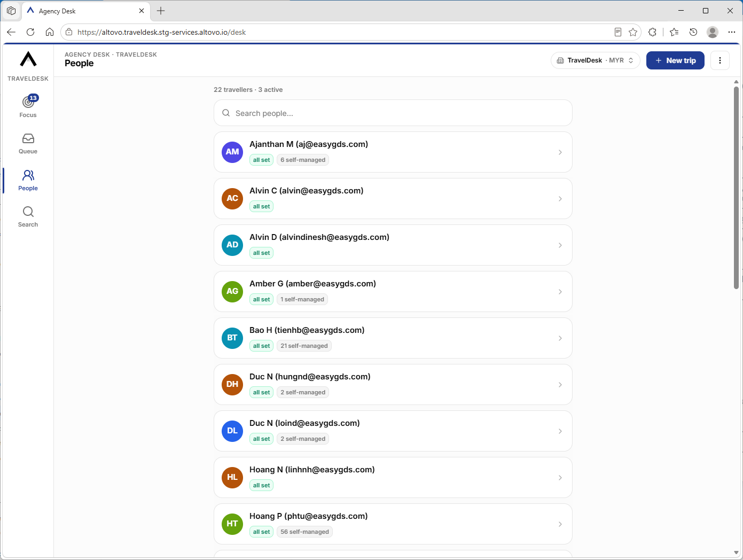Click the AC avatar for Alvin C

click(x=232, y=198)
